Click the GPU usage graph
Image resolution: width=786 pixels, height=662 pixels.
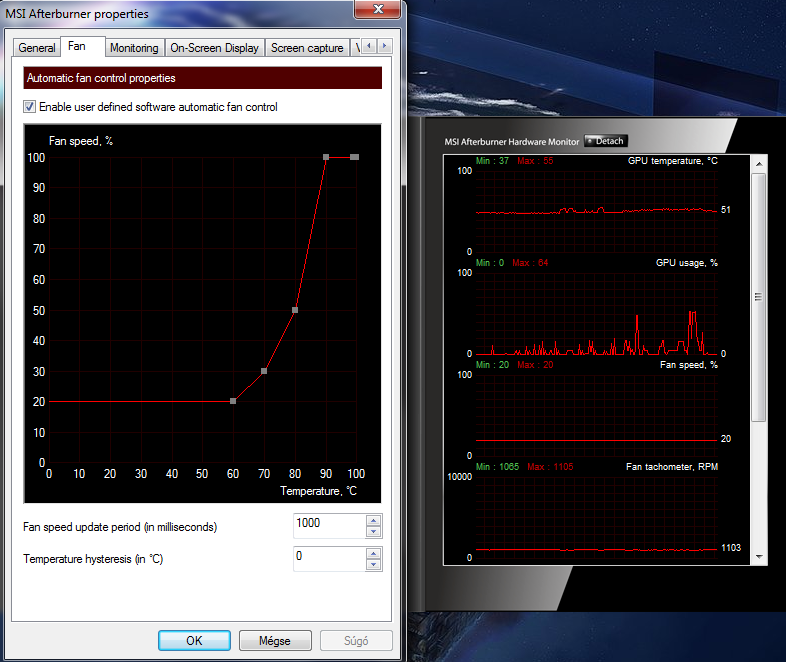(x=597, y=313)
